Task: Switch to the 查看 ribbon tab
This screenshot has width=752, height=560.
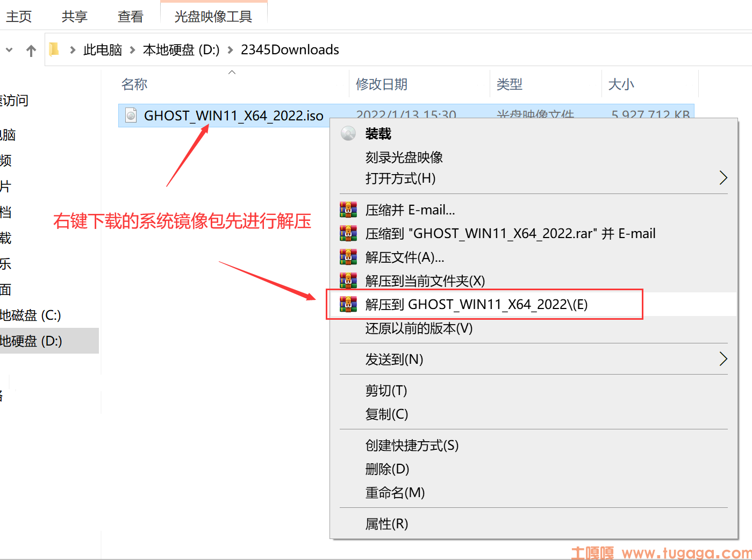Action: point(131,17)
